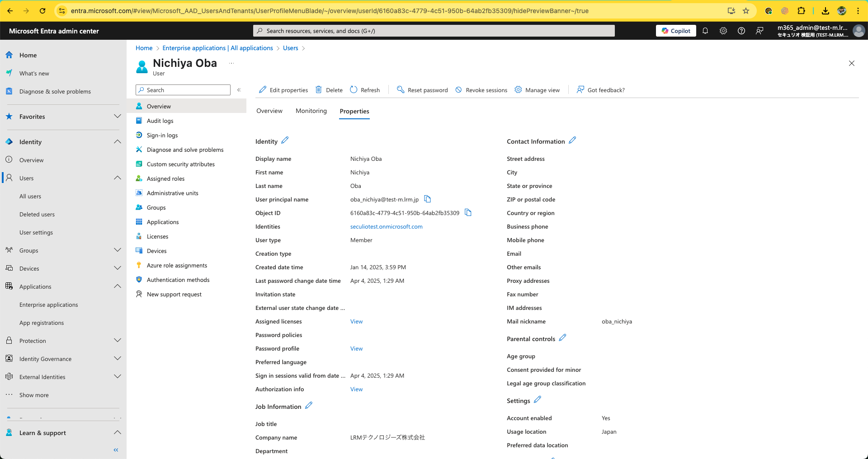The height and width of the screenshot is (459, 868).
Task: Edit Job Information pencil icon
Action: pos(309,406)
